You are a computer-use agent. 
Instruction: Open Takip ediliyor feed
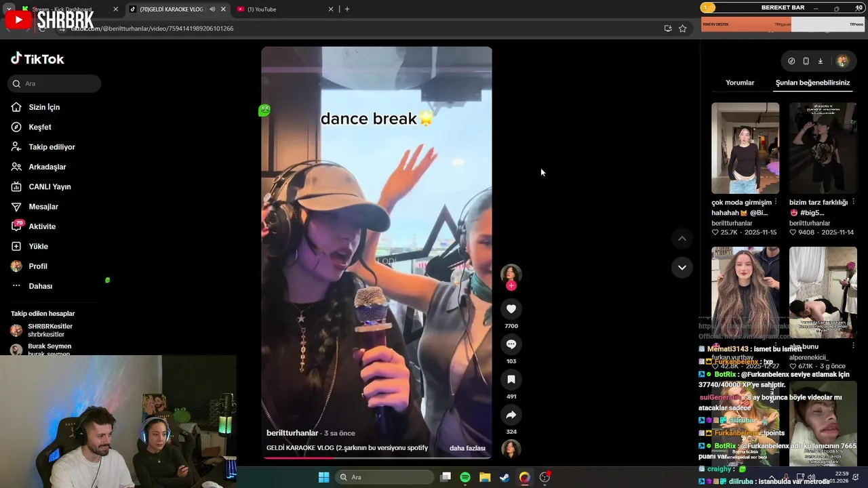pos(52,147)
